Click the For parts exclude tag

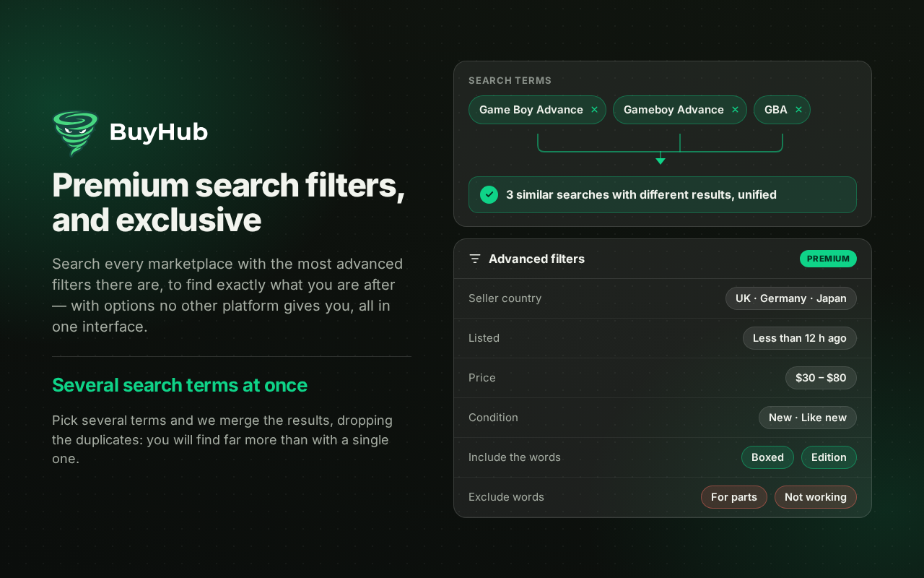pos(734,497)
